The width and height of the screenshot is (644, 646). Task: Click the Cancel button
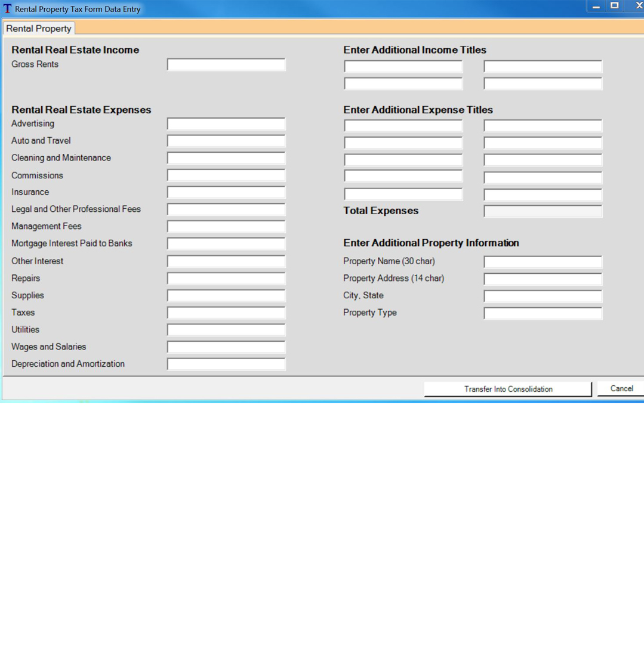coord(621,388)
